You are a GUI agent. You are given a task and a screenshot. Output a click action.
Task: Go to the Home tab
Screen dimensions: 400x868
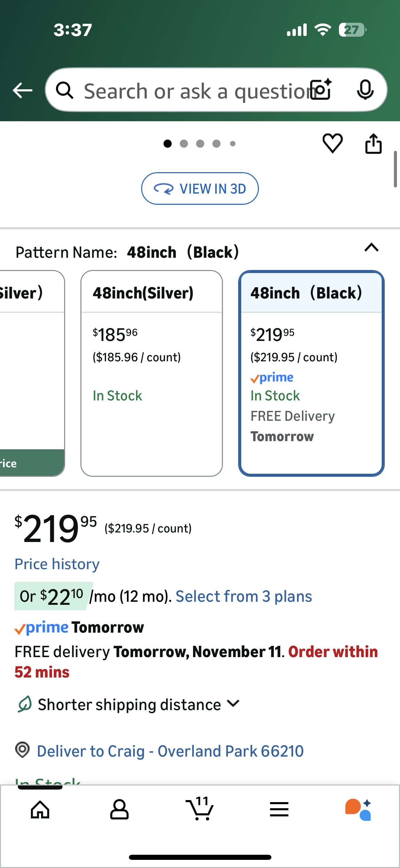pyautogui.click(x=40, y=809)
